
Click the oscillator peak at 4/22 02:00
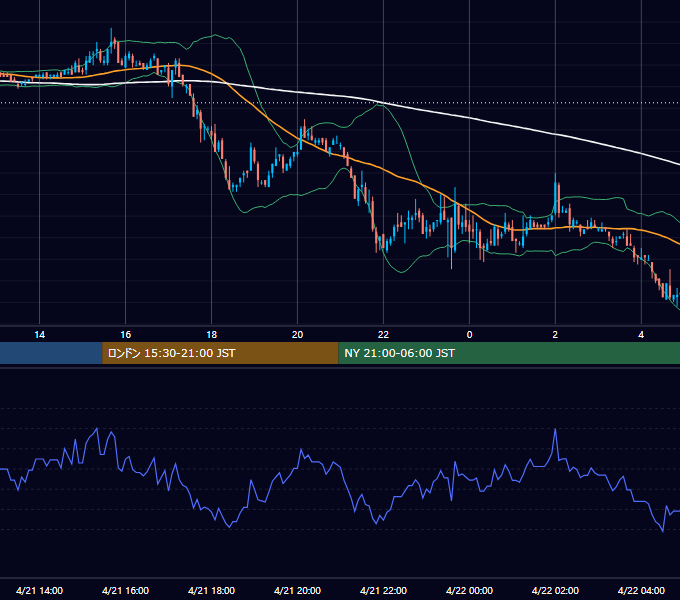tap(555, 430)
